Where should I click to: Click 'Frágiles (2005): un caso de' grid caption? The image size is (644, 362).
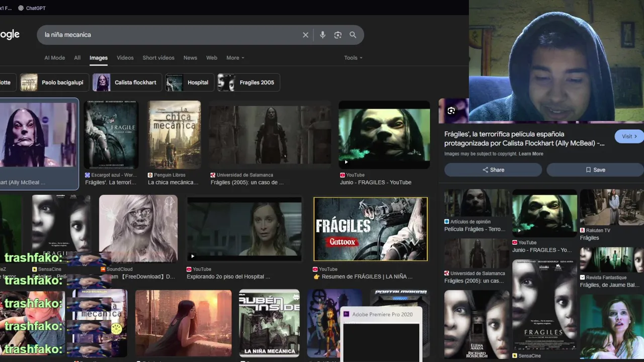pyautogui.click(x=247, y=183)
